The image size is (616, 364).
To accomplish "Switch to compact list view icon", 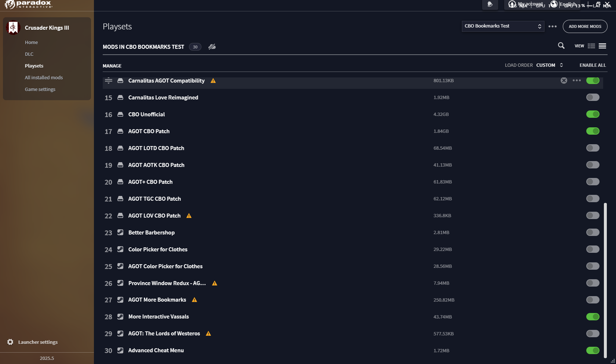I will [x=602, y=46].
